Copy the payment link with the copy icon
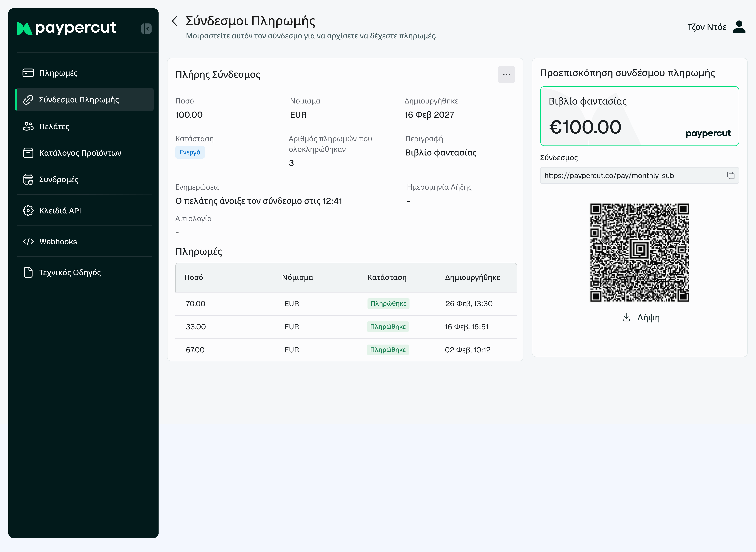This screenshot has width=756, height=552. 731,175
